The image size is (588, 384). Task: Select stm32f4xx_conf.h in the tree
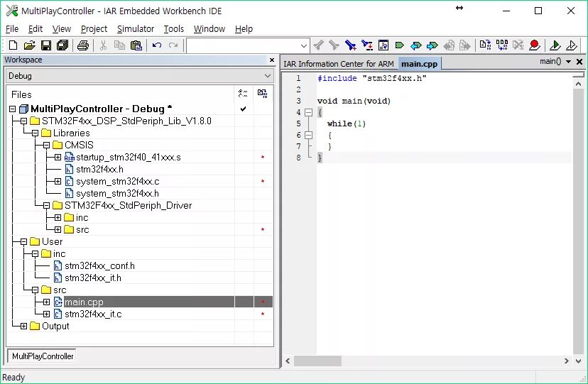tap(99, 266)
